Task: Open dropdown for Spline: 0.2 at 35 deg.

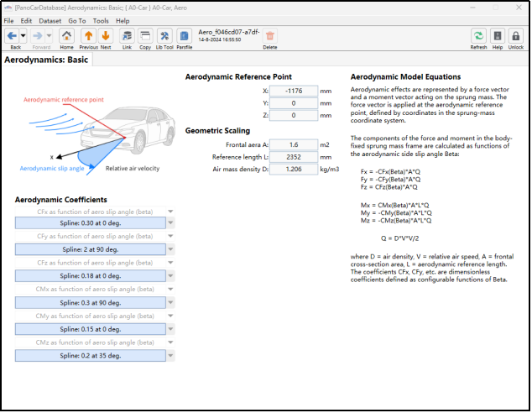Action: [170, 356]
